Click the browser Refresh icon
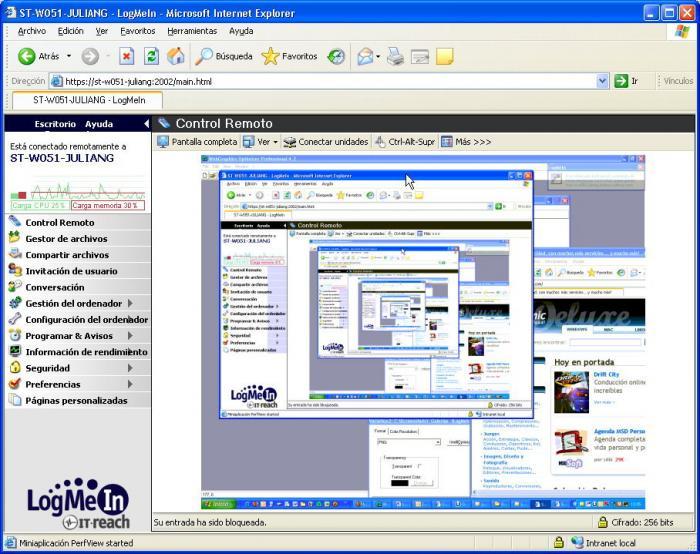The width and height of the screenshot is (700, 554). click(x=151, y=56)
